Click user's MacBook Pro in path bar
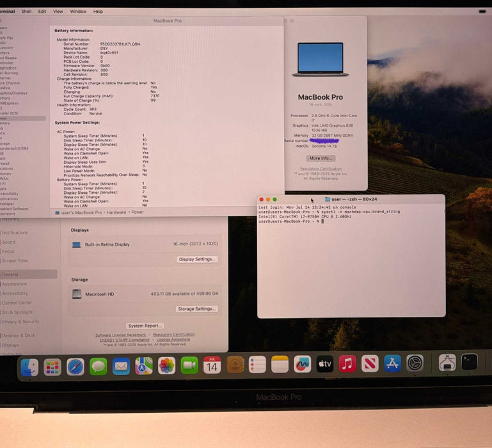Screen dimensions: 492x448 pos(82,212)
